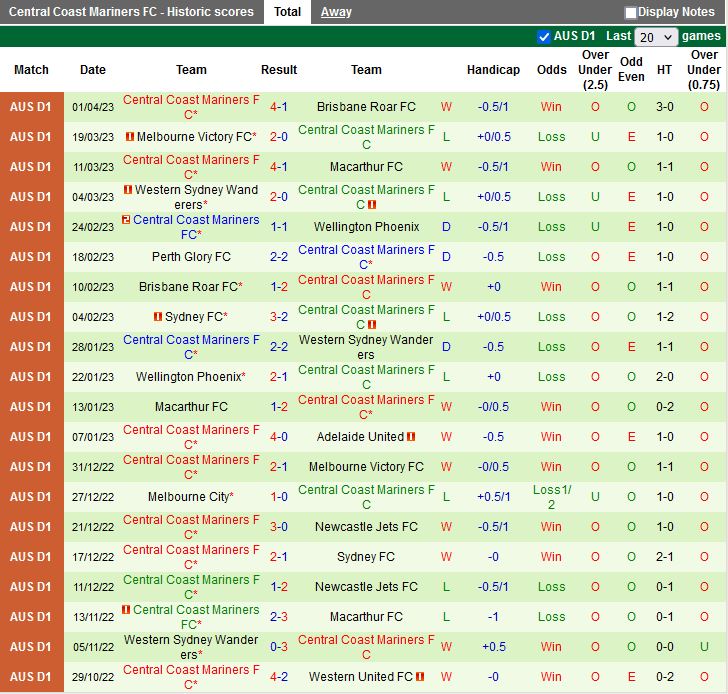Enable the Display Notes checkbox

tap(630, 13)
